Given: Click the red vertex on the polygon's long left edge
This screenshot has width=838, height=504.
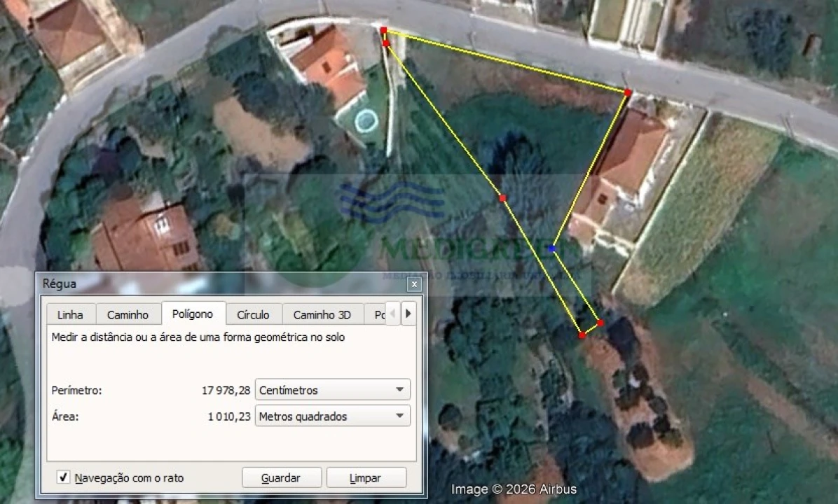Looking at the screenshot, I should [502, 198].
